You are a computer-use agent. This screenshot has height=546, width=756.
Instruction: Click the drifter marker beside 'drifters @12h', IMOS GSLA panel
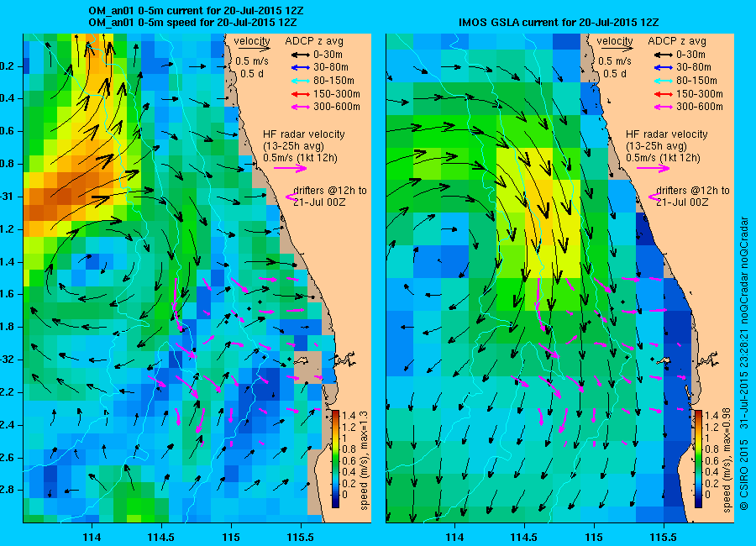pos(654,197)
